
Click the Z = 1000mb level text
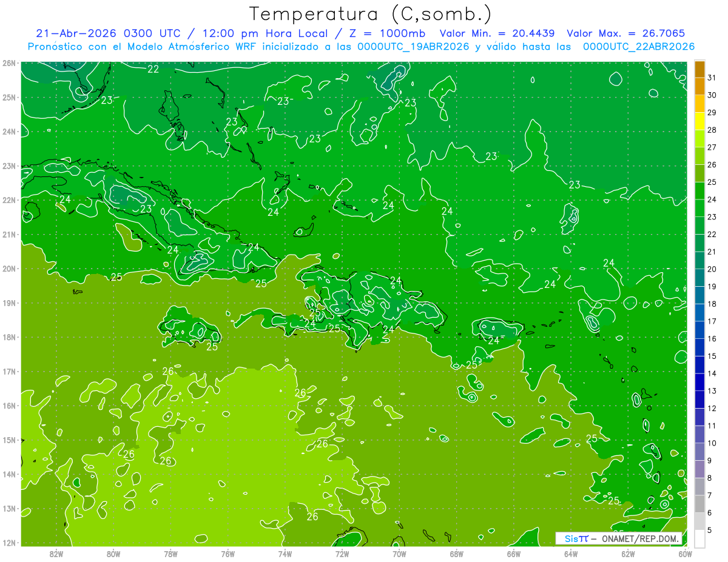point(389,33)
